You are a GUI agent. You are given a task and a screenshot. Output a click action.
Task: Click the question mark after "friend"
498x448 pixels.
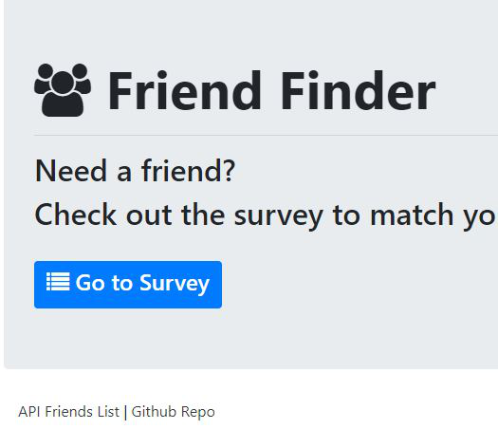[230, 171]
